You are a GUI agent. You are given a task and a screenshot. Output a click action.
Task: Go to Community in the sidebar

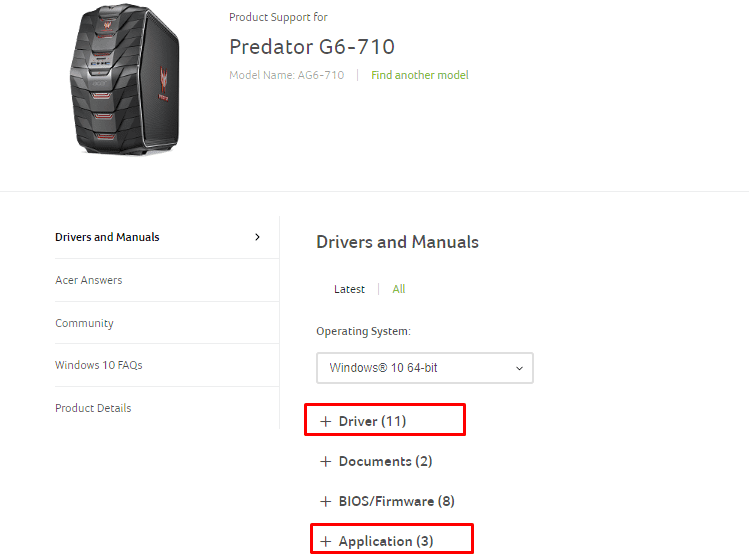(x=84, y=323)
